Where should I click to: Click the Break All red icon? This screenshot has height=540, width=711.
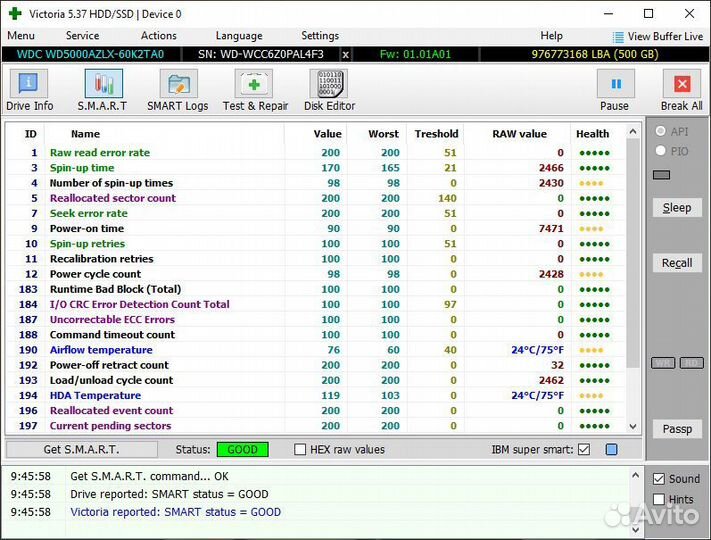[682, 83]
